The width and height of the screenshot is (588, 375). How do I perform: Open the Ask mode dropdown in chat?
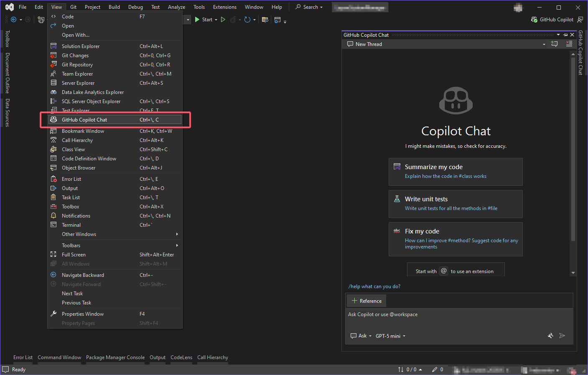point(361,336)
